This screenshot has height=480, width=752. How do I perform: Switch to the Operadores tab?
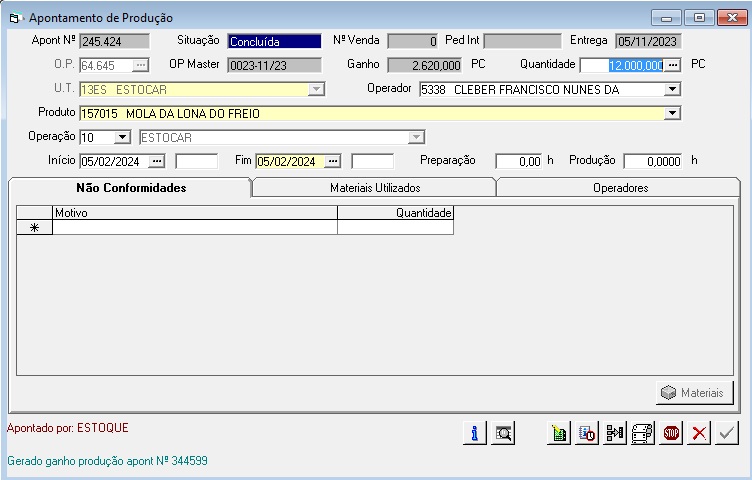click(620, 187)
